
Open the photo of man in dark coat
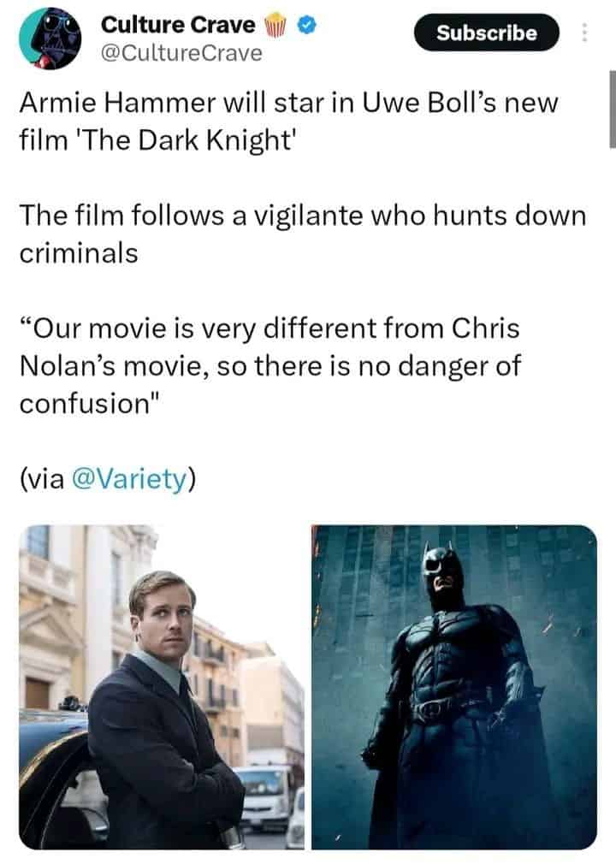(162, 687)
